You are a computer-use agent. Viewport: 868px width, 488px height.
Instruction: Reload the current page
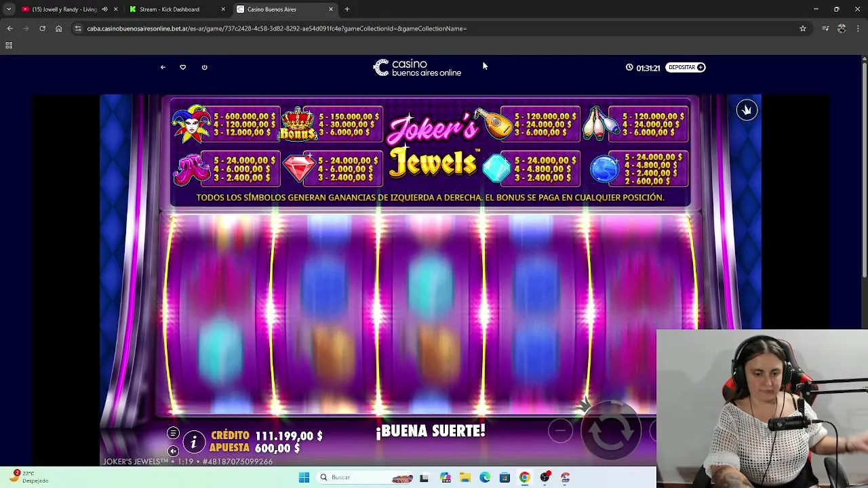42,28
